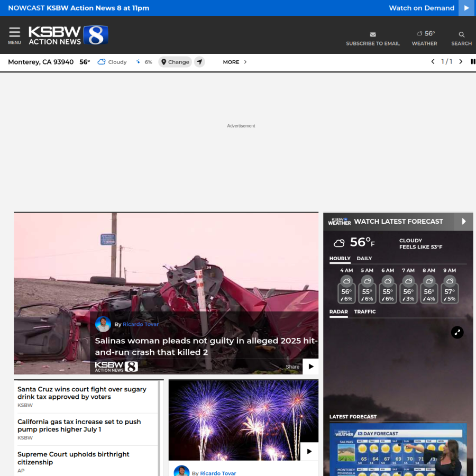Click Watch Latest Forecast play arrow
476x476 pixels.
point(463,221)
